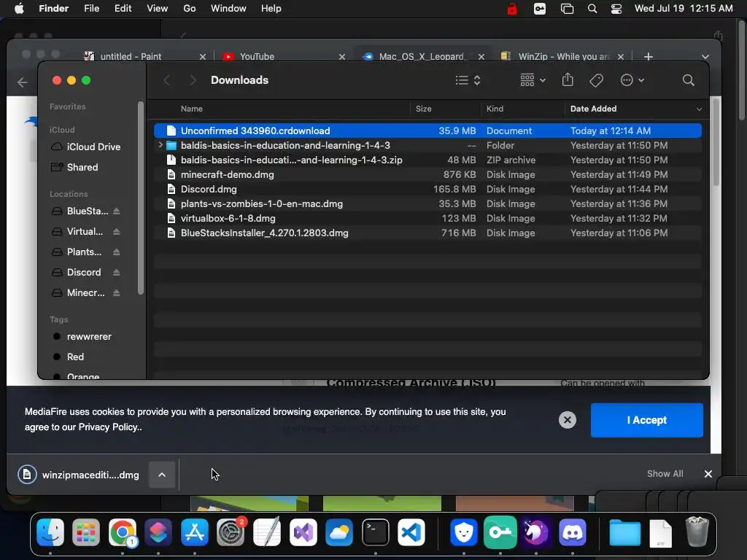Switch to WinZip browser tab
The width and height of the screenshot is (747, 560).
[562, 56]
